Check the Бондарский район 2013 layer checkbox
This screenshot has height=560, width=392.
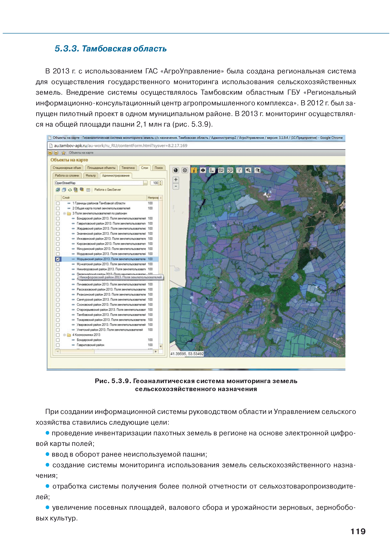(58, 219)
